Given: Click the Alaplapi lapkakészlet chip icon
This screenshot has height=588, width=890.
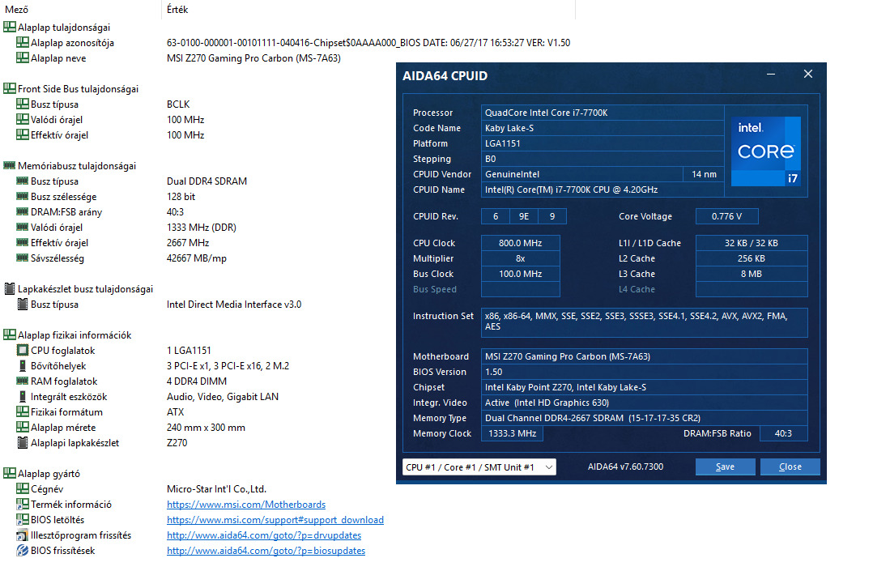Looking at the screenshot, I should [22, 442].
